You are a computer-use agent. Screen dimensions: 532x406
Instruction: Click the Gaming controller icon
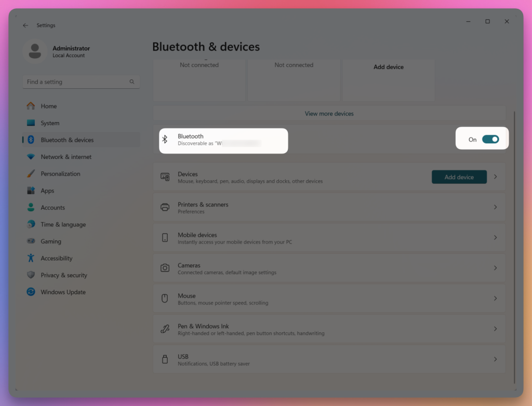point(31,241)
